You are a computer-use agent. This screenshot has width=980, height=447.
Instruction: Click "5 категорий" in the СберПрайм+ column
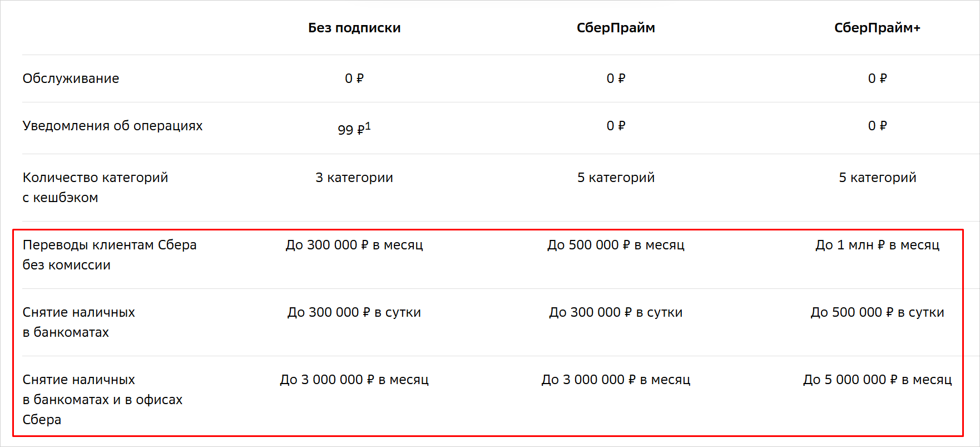coord(877,178)
